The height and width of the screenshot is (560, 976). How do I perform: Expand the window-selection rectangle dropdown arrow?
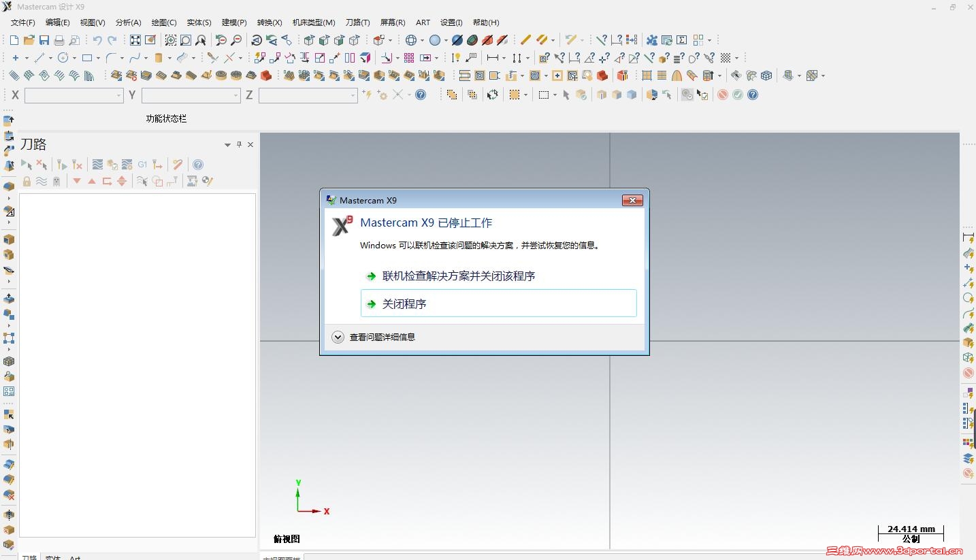point(555,95)
